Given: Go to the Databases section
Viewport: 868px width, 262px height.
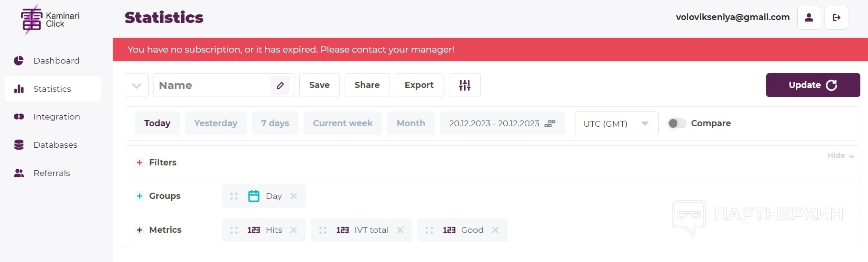Looking at the screenshot, I should tap(55, 145).
